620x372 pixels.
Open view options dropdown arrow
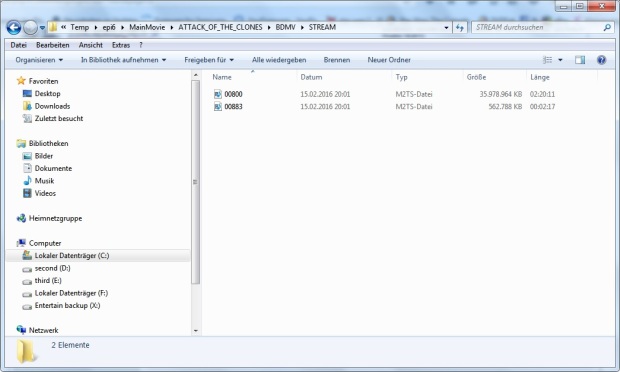click(x=560, y=60)
